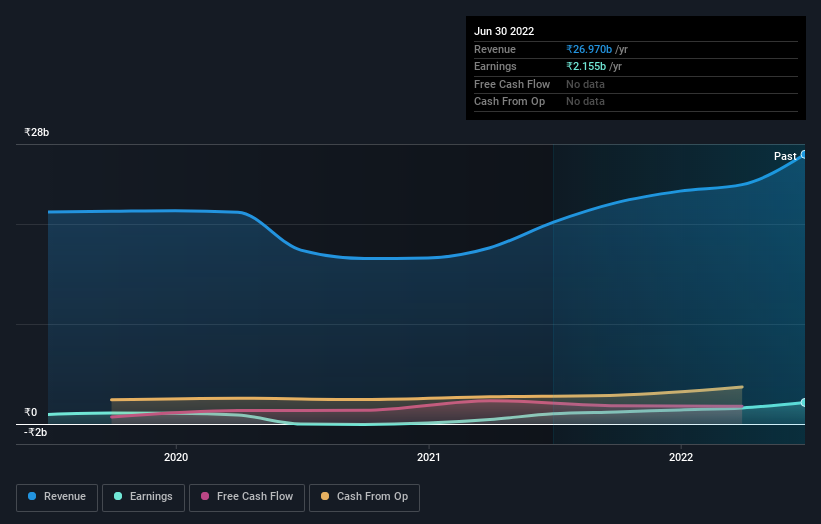Click the ₹2.155b earnings value in tooltip
821x524 pixels.
[x=586, y=66]
